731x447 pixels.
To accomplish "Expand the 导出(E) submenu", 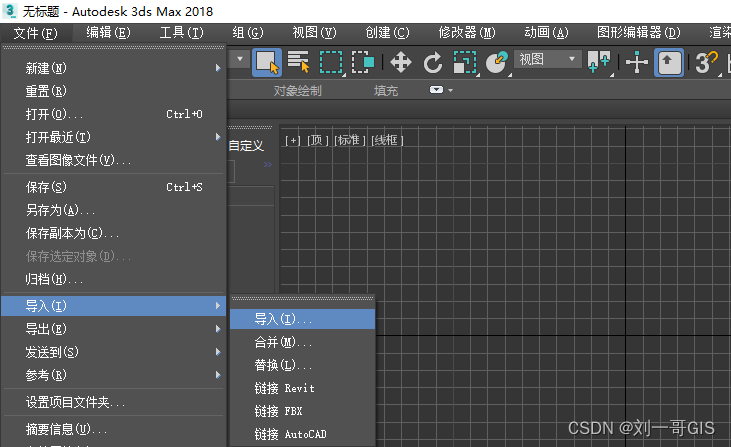I will 114,329.
